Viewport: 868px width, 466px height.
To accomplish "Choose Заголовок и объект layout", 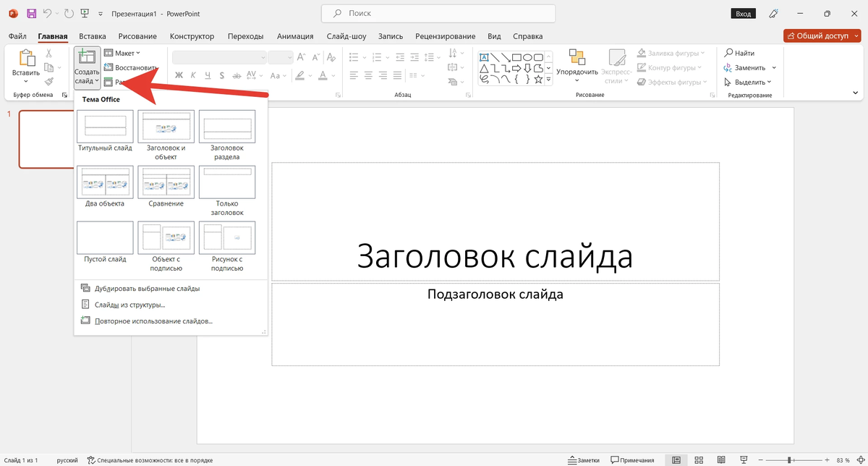I will pos(166,135).
